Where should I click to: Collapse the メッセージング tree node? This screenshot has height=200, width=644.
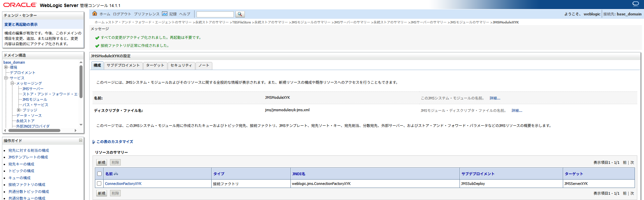tap(12, 83)
